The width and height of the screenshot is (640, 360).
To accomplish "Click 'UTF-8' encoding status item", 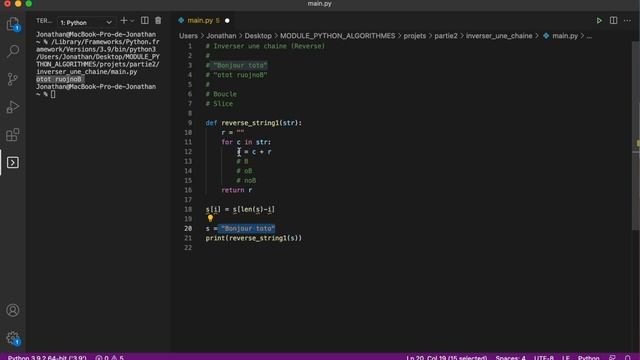I will [544, 357].
